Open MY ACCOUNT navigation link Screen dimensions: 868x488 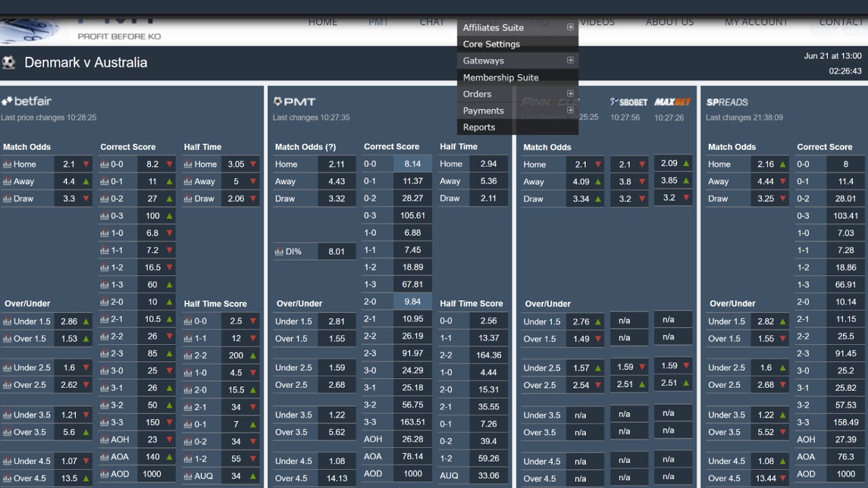(756, 22)
